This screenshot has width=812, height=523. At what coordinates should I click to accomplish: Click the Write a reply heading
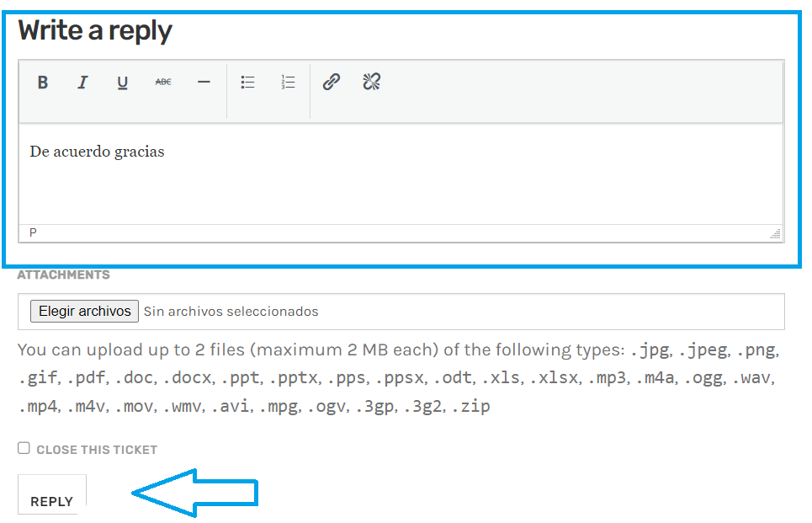tap(95, 30)
